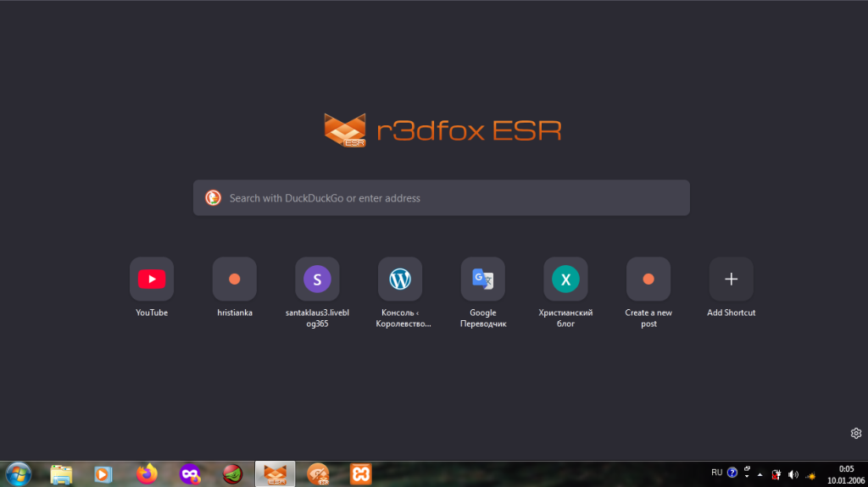Viewport: 868px width, 487px height.
Task: Open XAMPP from the taskbar
Action: (x=361, y=474)
